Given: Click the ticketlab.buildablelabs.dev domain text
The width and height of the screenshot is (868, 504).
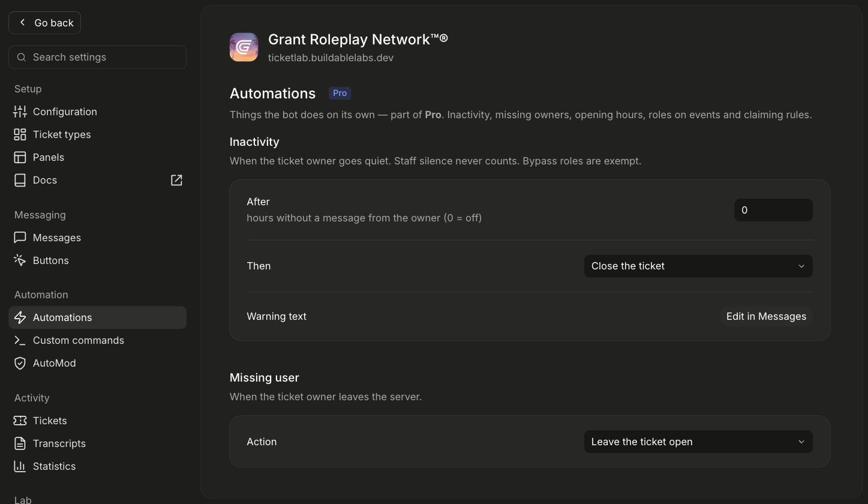Looking at the screenshot, I should click(x=331, y=58).
